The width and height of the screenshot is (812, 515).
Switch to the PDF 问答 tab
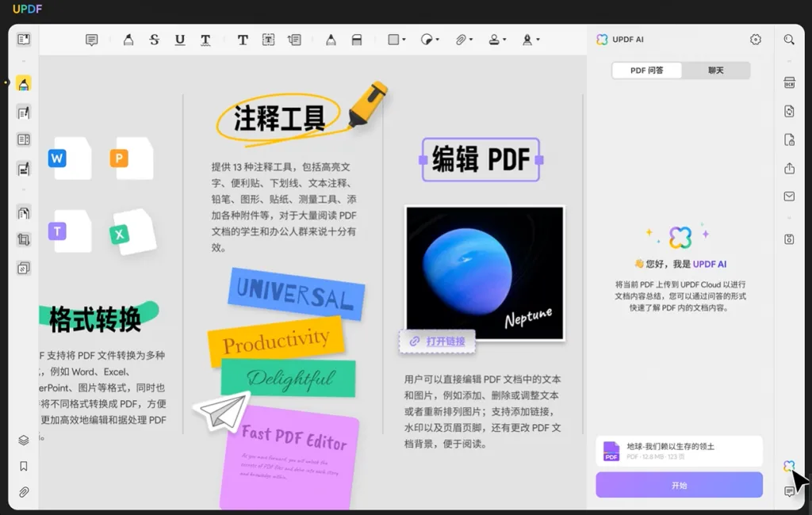point(647,71)
